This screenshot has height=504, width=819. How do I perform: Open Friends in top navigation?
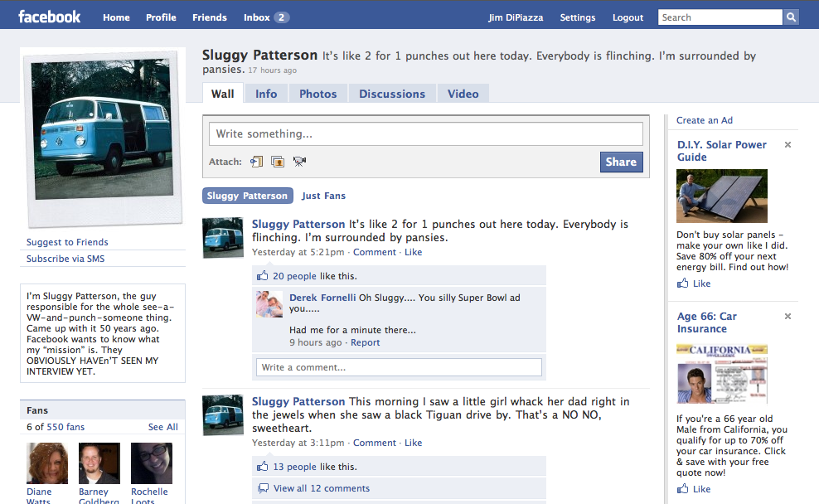(210, 17)
